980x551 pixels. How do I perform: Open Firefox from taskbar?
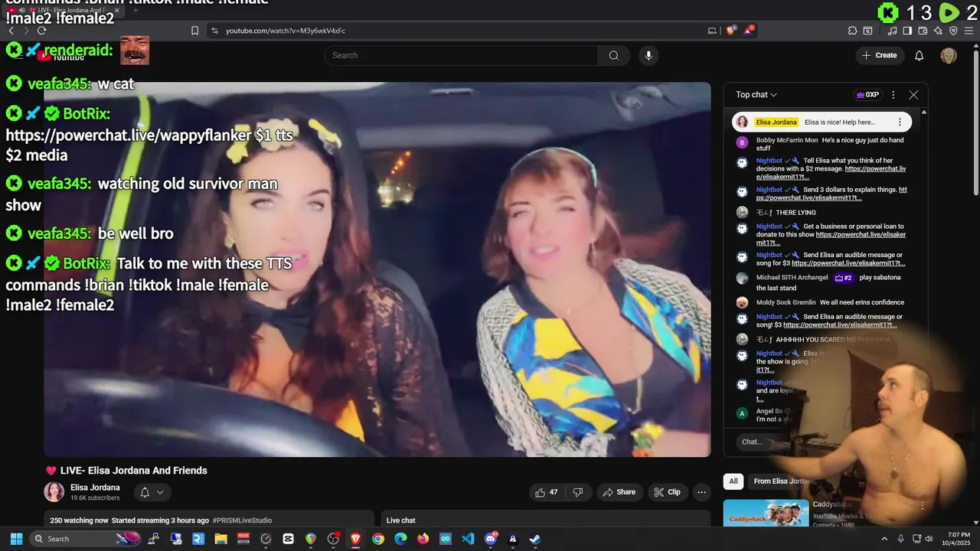423,539
